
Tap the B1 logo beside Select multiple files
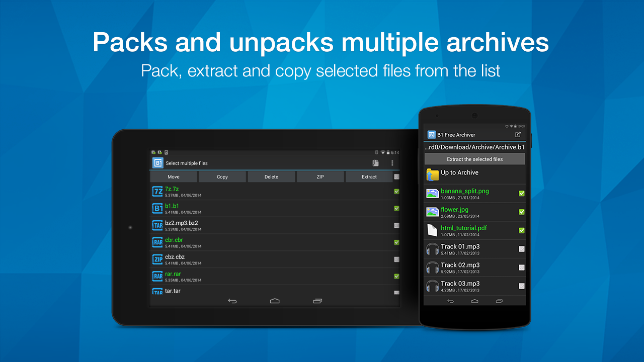point(158,163)
